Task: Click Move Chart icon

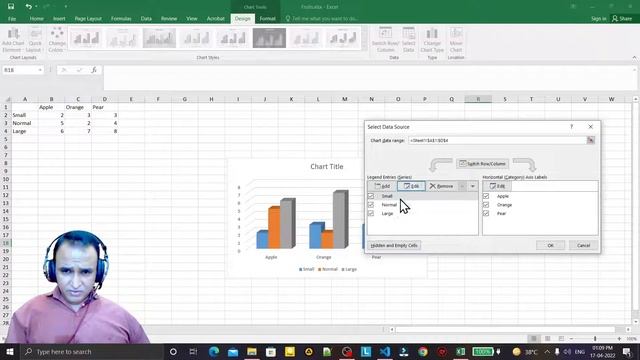Action: point(456,40)
